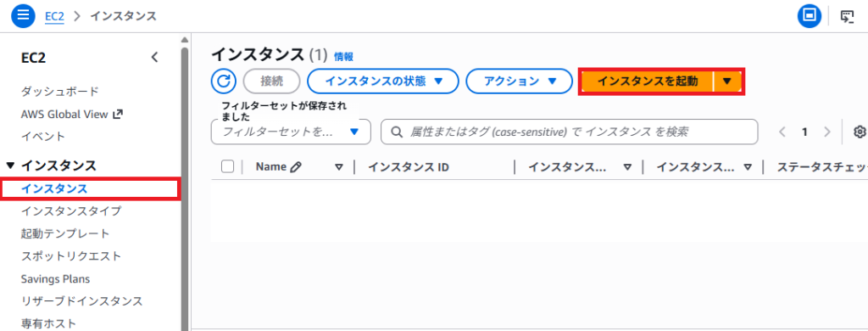Screen dimensions: 868x331
Task: Tick the select-all instances checkbox
Action: click(227, 166)
